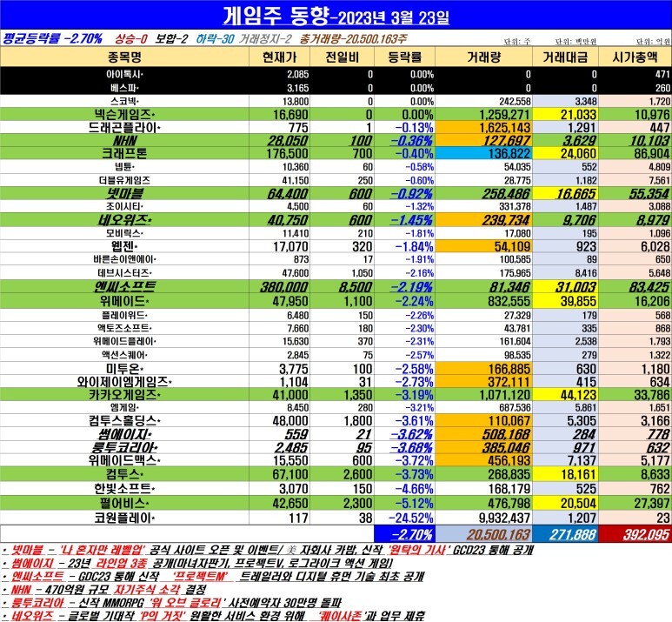
Task: Select the 액토즈소프트 stock name cell
Action: coord(124,328)
